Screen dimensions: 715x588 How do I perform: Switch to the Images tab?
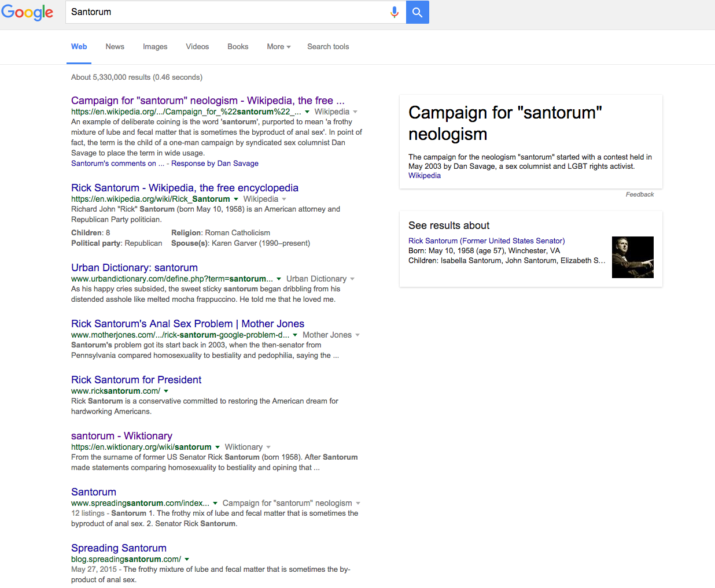tap(155, 47)
